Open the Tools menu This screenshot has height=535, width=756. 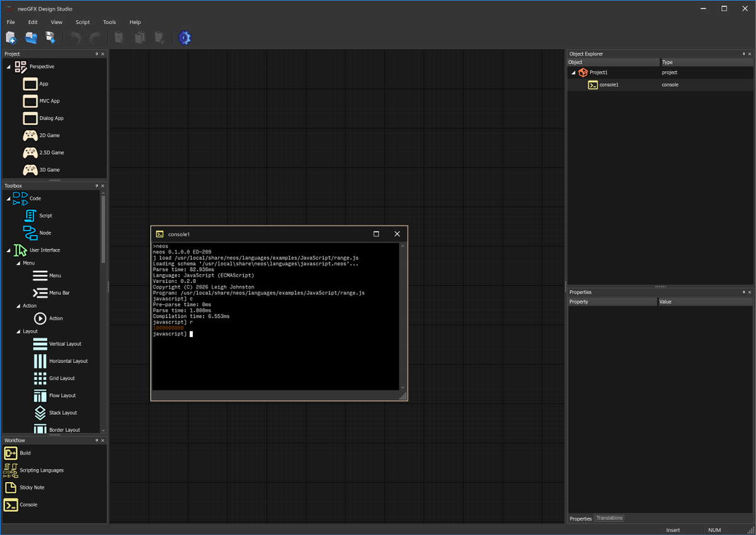[x=110, y=22]
